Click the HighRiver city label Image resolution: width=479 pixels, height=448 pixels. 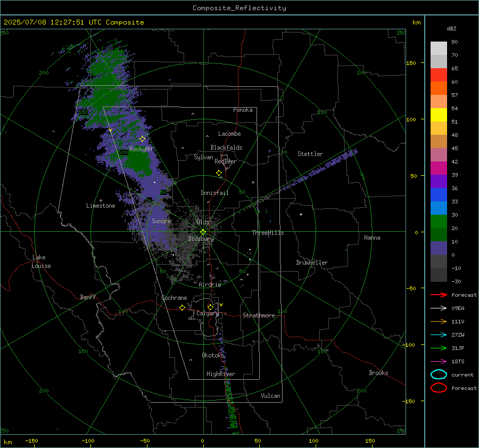221,374
